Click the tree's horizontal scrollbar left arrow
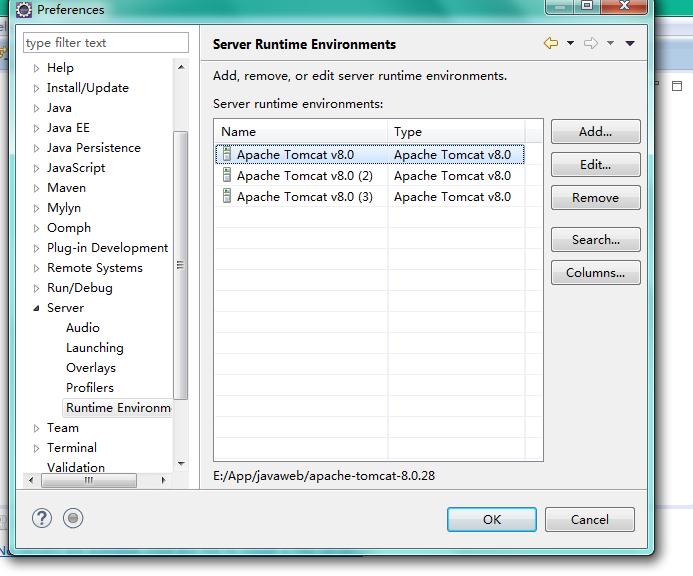Viewport: 693px width, 576px height. pos(31,480)
